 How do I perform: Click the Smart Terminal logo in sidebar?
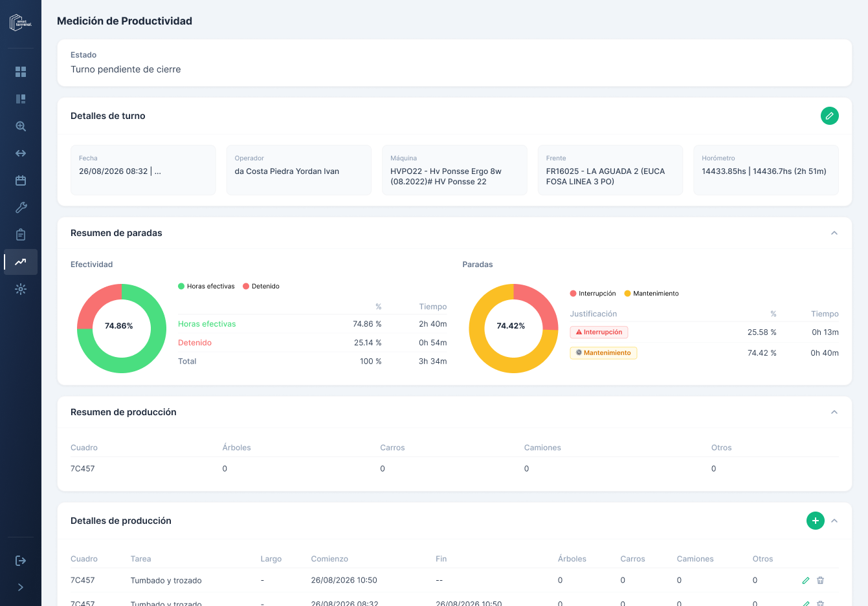click(x=20, y=23)
